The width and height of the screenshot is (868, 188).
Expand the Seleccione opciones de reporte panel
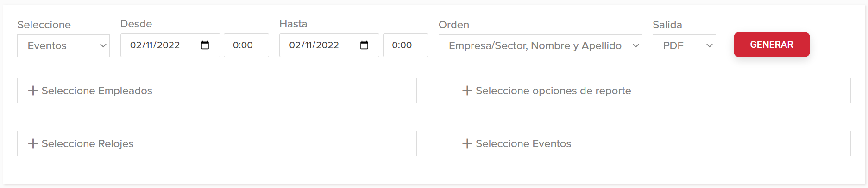(x=651, y=91)
